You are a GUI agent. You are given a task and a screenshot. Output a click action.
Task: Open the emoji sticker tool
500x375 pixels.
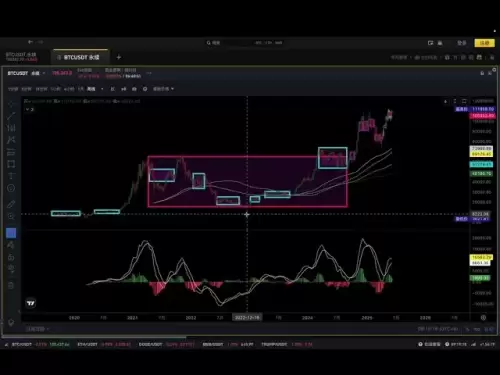click(11, 188)
